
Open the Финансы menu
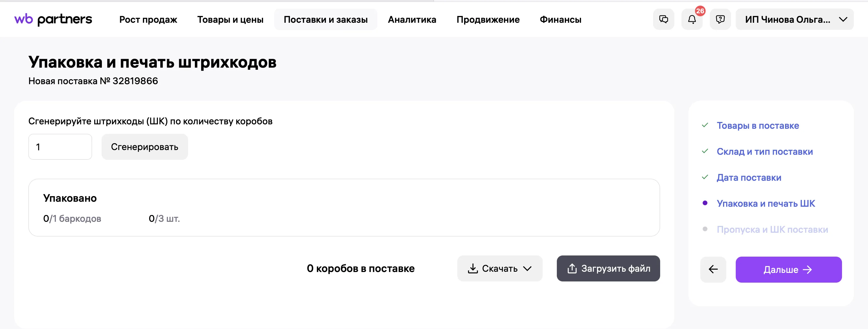560,19
